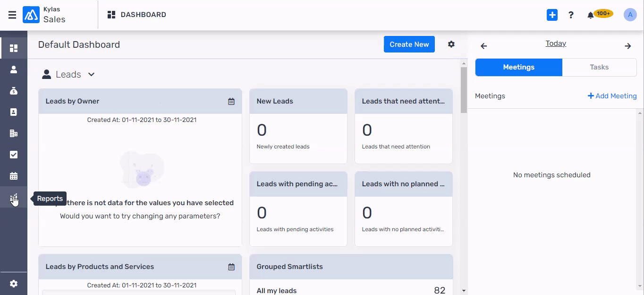Open Reports from the sidebar
644x295 pixels.
(14, 198)
